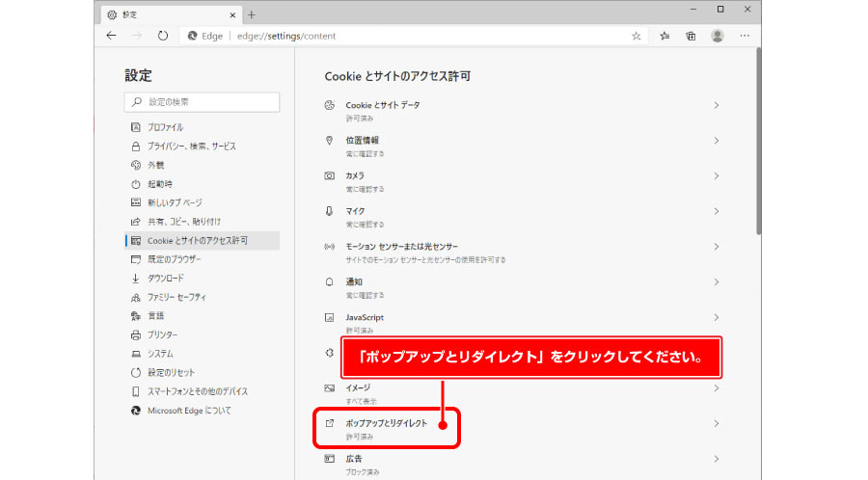This screenshot has height=480, width=868.
Task: Reload the page with the refresh icon
Action: pos(162,36)
